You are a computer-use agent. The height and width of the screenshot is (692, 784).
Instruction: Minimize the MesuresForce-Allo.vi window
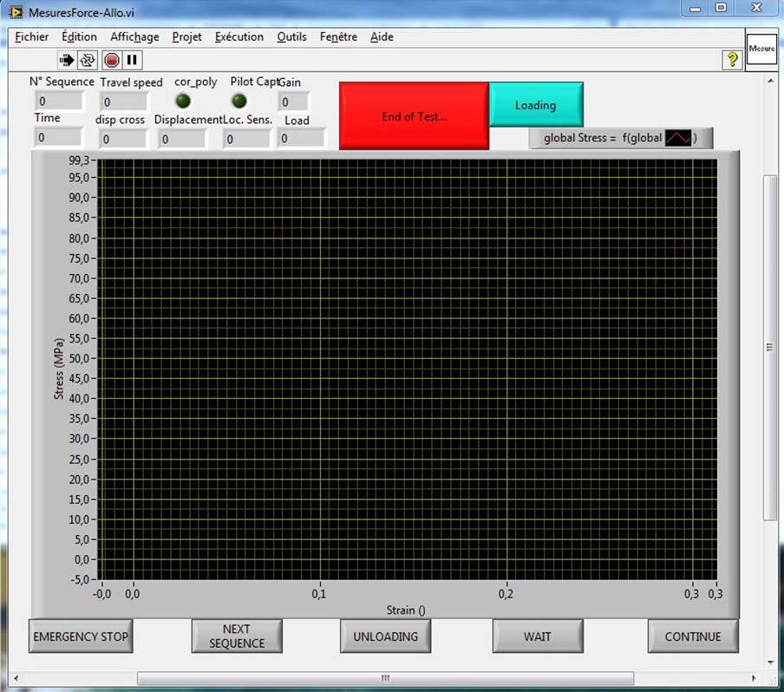coord(695,8)
